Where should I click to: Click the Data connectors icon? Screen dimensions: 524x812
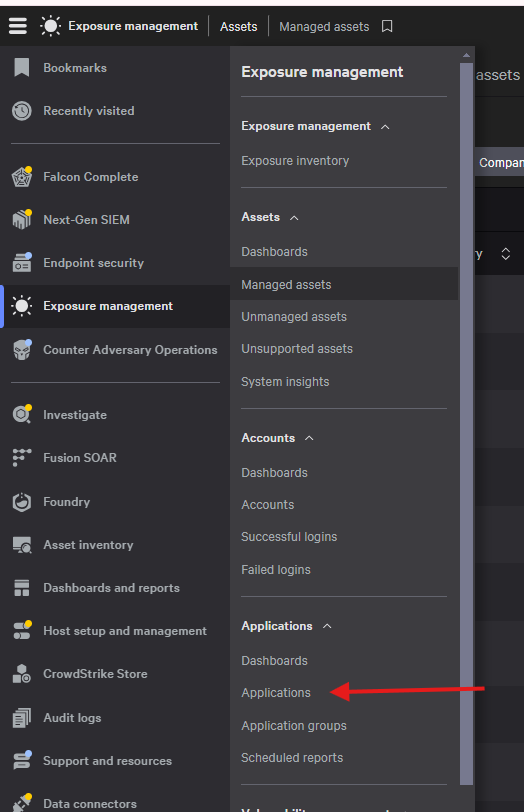[x=22, y=802]
